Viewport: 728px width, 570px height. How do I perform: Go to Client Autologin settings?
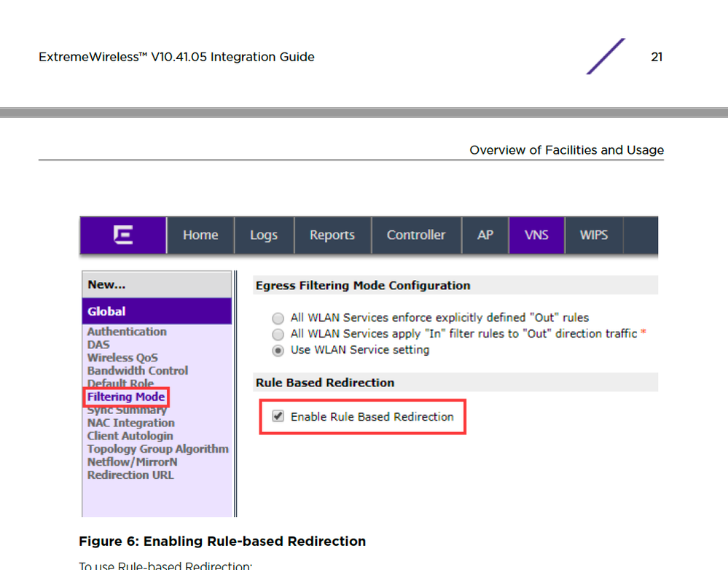pyautogui.click(x=130, y=436)
